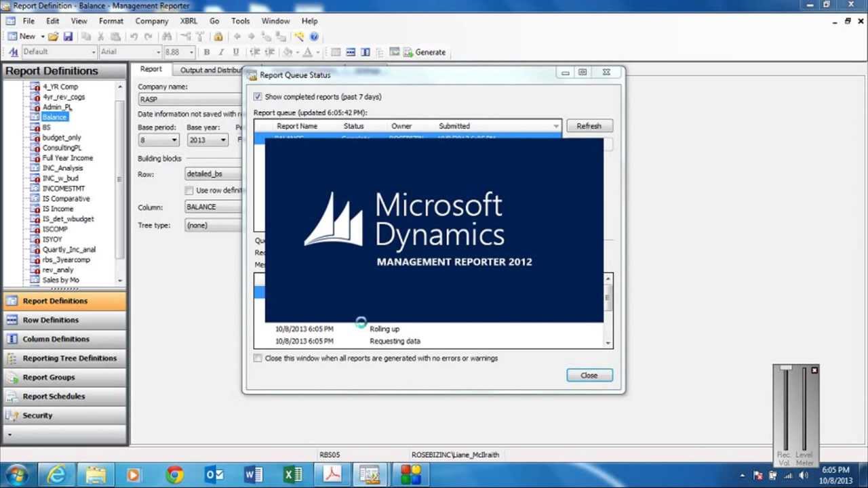Click the style icon left of the Default box

tap(14, 52)
